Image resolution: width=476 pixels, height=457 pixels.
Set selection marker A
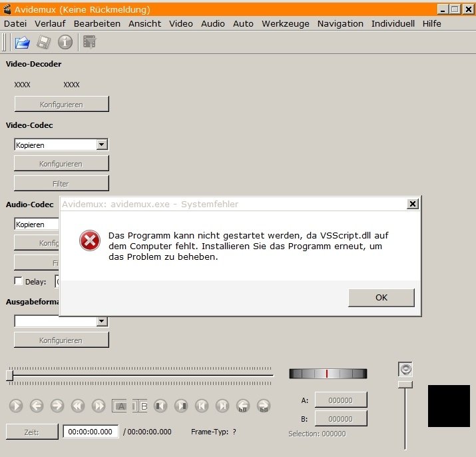tap(119, 406)
